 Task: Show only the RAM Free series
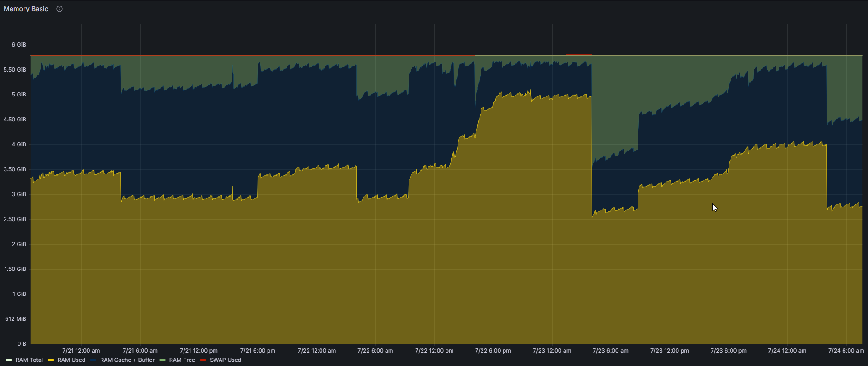click(x=182, y=360)
